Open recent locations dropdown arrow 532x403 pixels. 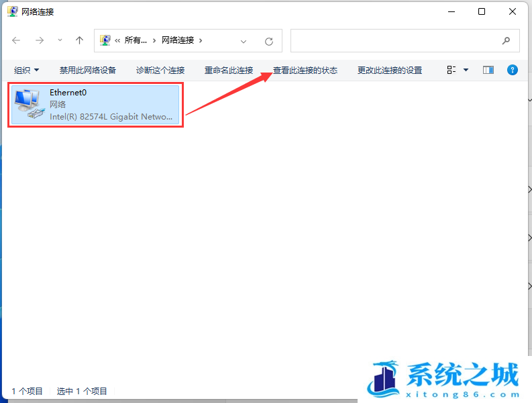60,40
